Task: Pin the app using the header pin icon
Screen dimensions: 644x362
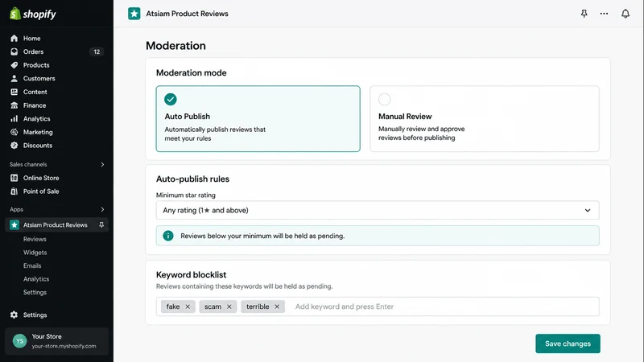Action: 584,14
